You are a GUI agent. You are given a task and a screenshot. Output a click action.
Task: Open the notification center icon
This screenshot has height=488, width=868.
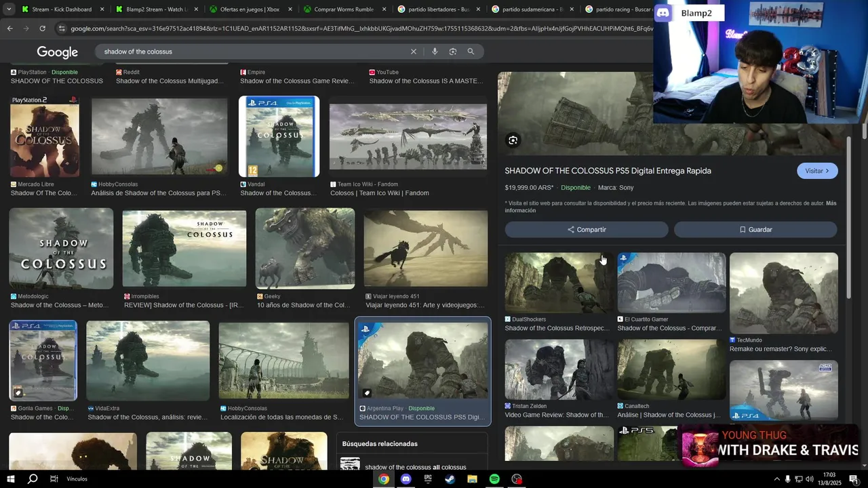[854, 479]
